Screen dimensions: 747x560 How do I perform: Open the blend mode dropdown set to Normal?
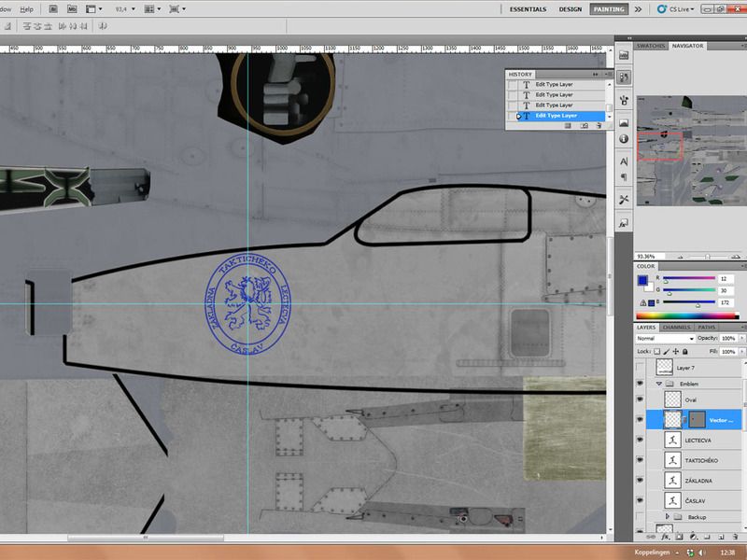click(665, 338)
